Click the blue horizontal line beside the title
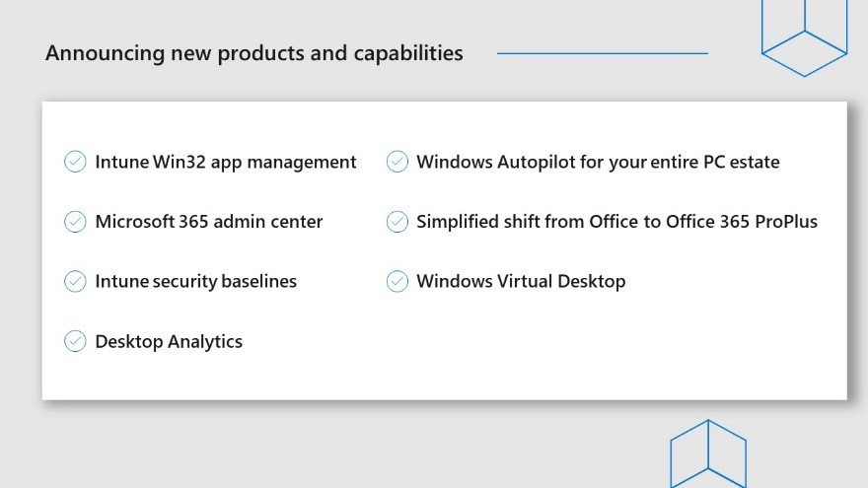The image size is (868, 488). [603, 53]
